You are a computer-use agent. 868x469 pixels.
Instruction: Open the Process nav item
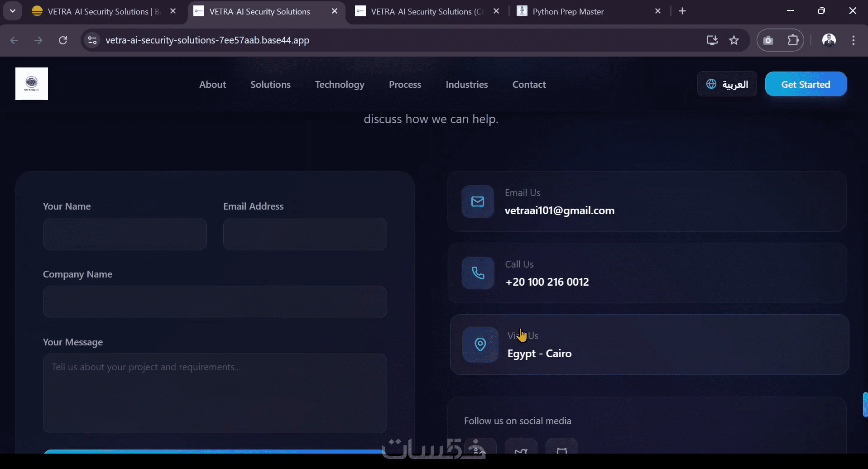coord(405,84)
